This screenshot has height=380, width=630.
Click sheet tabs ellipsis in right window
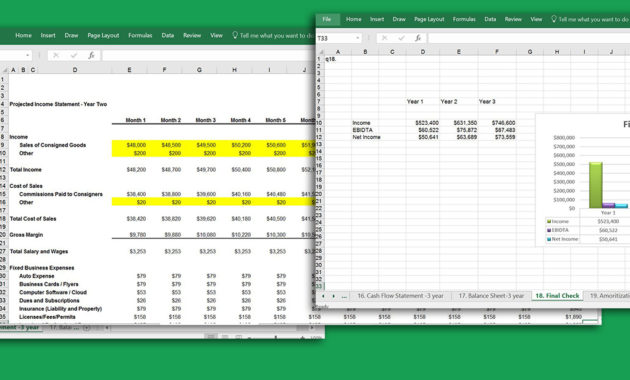(x=344, y=296)
